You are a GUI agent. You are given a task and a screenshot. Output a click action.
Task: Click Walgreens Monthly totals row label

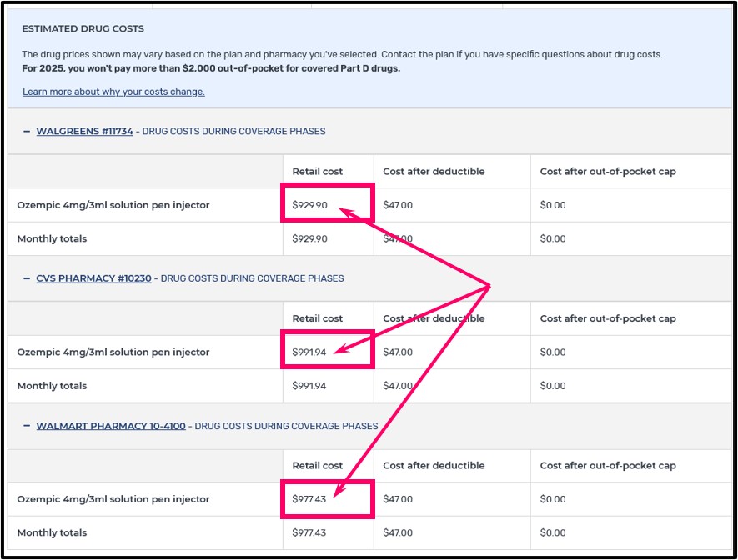(x=52, y=239)
